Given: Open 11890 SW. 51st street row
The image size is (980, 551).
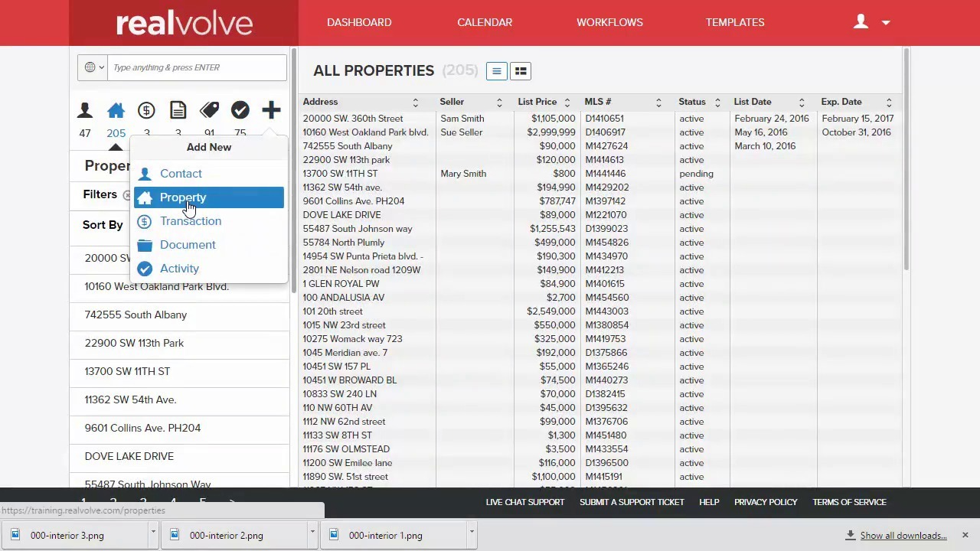Looking at the screenshot, I should coord(600,477).
